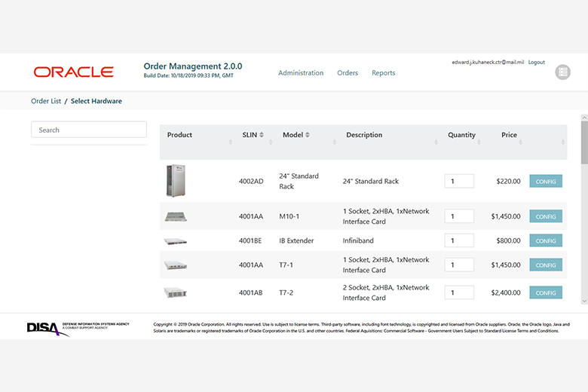The image size is (588, 392).
Task: Click the Logout link
Action: click(x=536, y=63)
